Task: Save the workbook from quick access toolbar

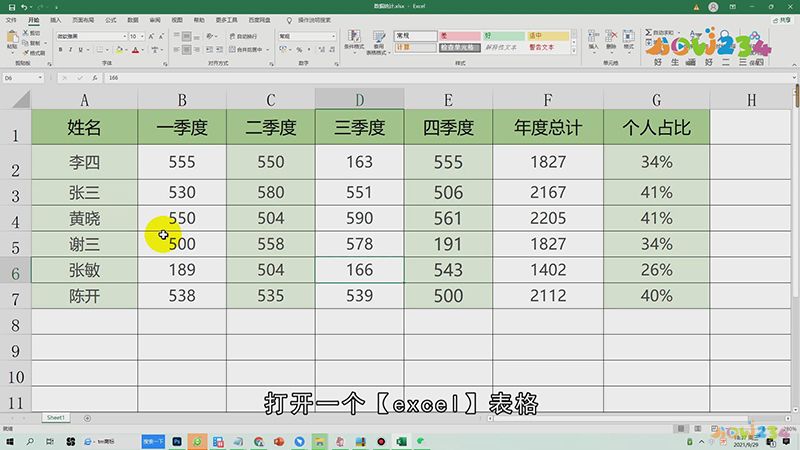Action: [12, 7]
